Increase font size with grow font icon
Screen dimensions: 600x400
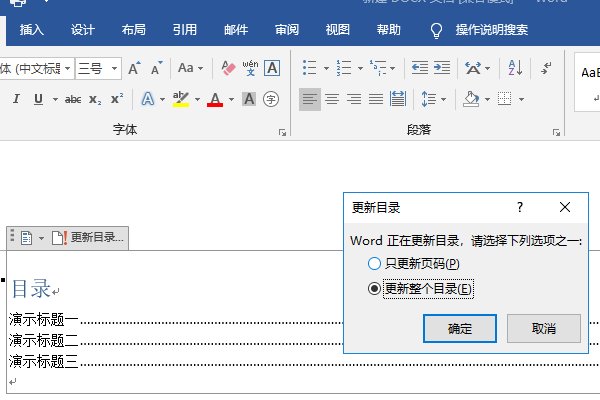click(134, 68)
